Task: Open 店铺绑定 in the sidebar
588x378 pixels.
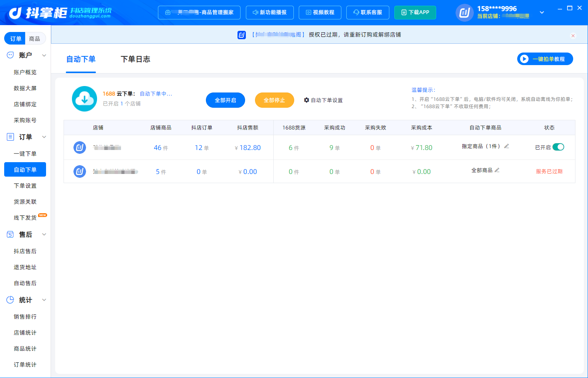Action: pyautogui.click(x=25, y=104)
